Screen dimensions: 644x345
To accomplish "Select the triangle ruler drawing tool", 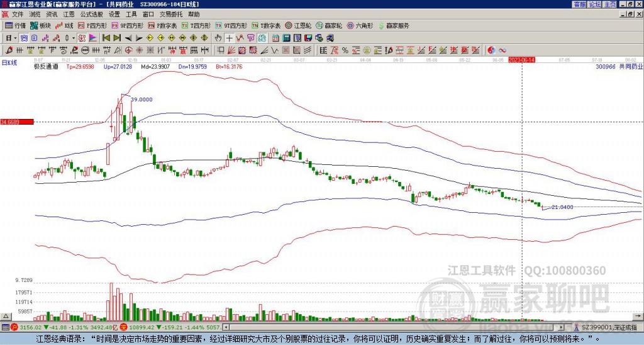I will (x=118, y=50).
